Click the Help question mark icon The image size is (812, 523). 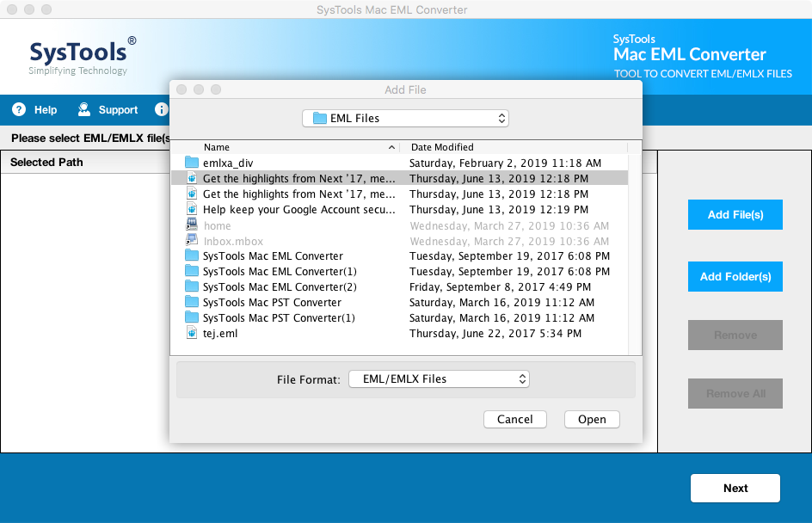(19, 109)
